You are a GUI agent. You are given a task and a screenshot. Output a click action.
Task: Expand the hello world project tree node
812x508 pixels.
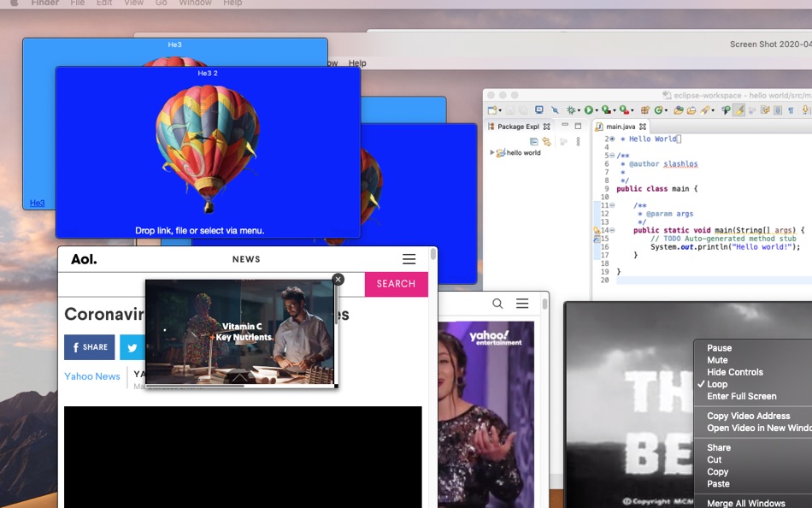pos(492,152)
